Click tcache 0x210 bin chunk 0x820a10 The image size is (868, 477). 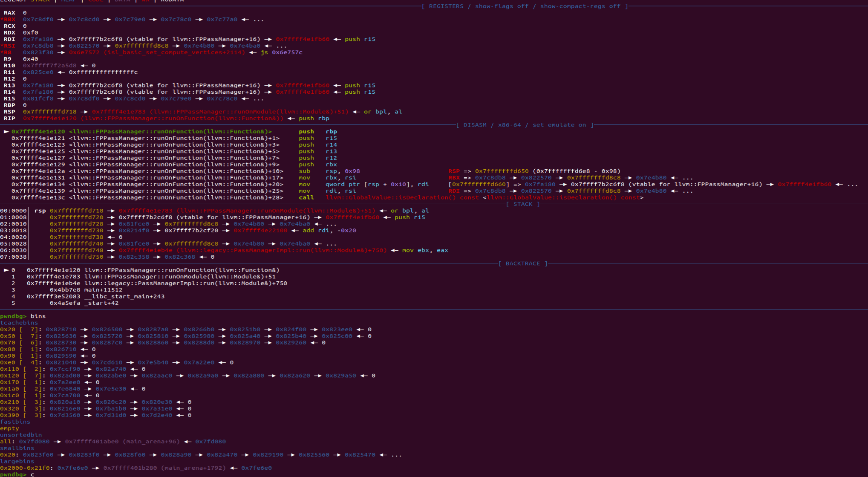pos(65,402)
